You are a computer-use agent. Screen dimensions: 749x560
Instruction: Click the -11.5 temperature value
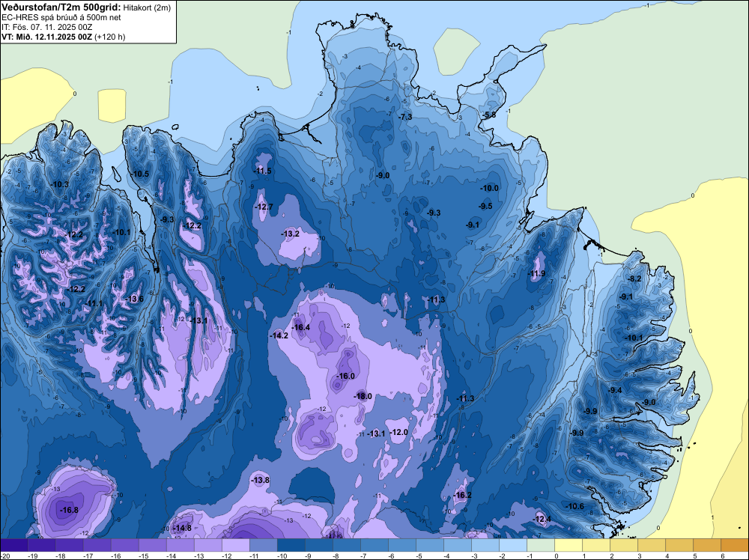pos(262,171)
